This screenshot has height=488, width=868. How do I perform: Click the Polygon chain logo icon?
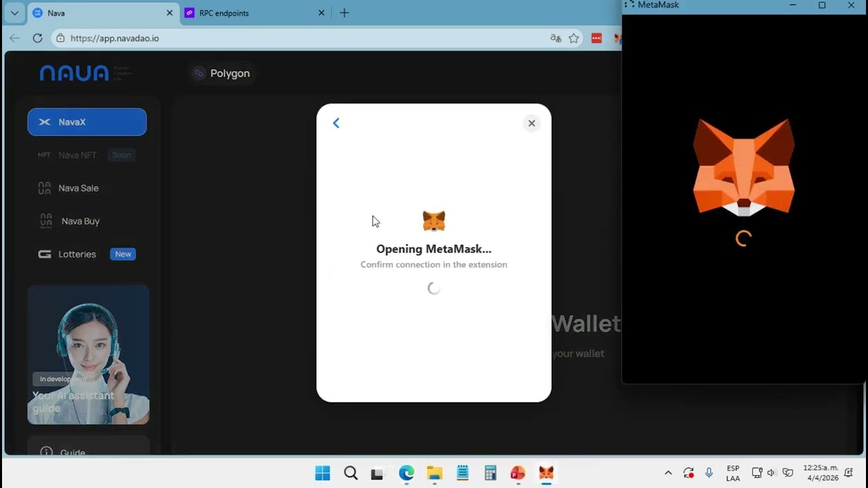[199, 73]
